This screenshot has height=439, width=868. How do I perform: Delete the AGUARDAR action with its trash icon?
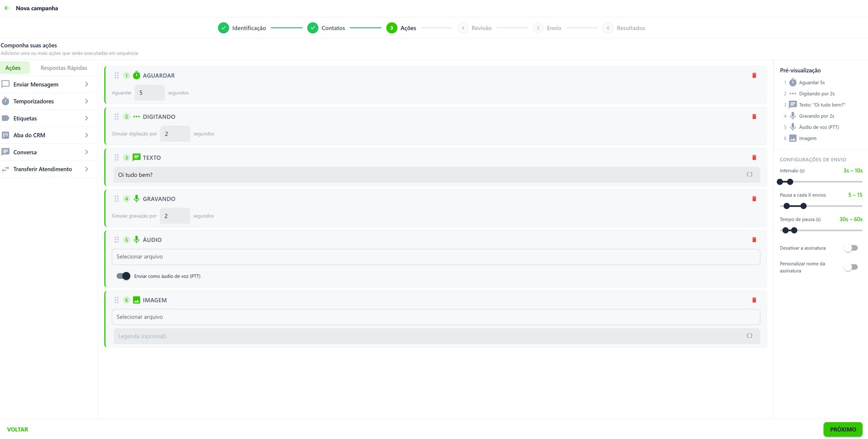pos(754,76)
